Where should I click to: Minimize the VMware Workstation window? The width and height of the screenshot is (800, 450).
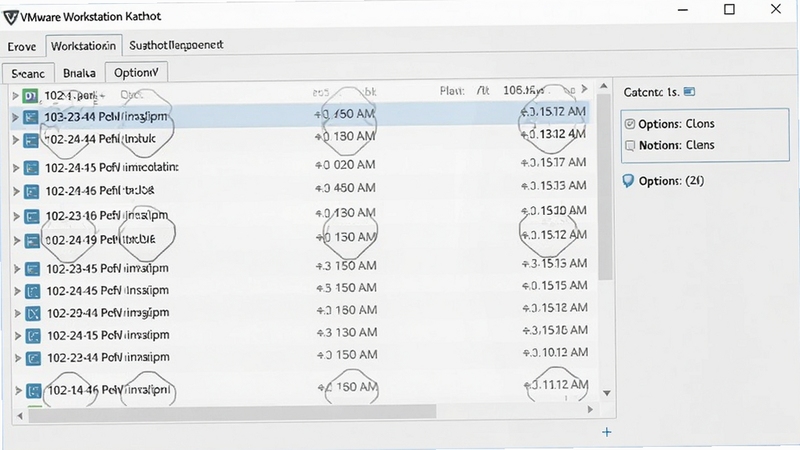[x=683, y=10]
